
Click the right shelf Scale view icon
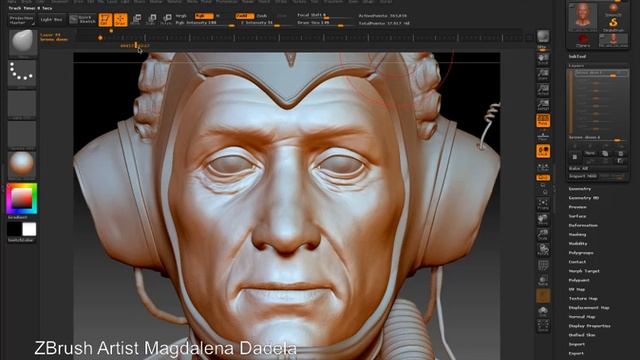[543, 235]
